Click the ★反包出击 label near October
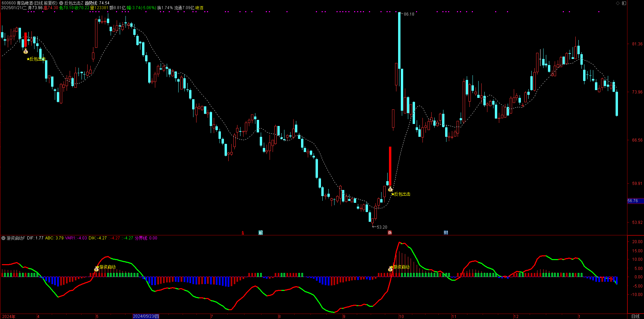Viewport: 644px width, 319px height. click(x=401, y=194)
